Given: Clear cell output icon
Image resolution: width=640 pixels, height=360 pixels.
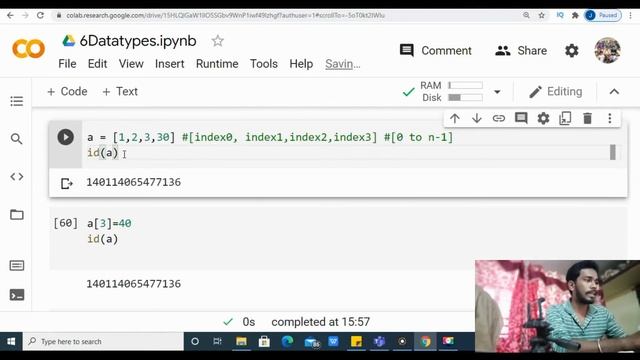Looking at the screenshot, I should coord(67,184).
